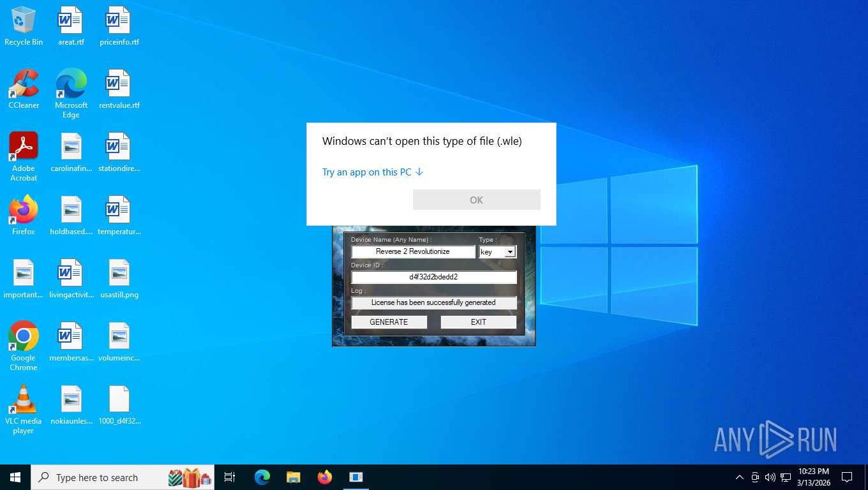The image size is (868, 490).
Task: Open the Google Chrome desktop shortcut
Action: [x=24, y=346]
